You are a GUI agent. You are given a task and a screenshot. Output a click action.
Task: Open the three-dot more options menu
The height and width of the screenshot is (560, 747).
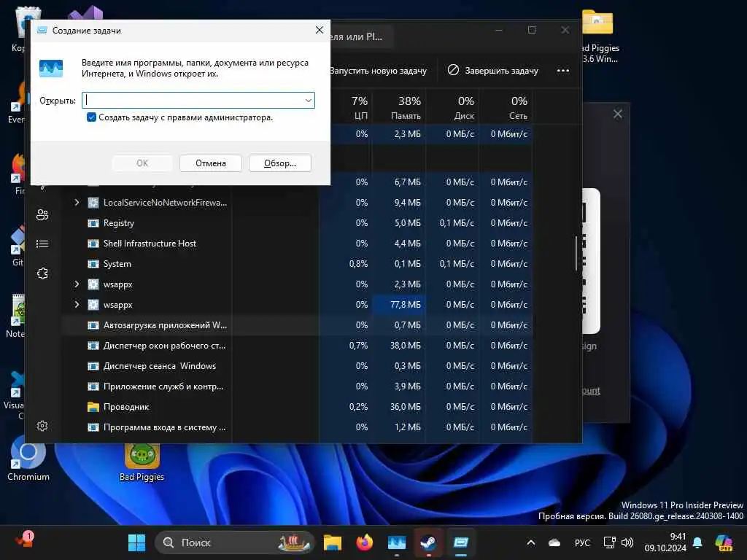click(563, 71)
